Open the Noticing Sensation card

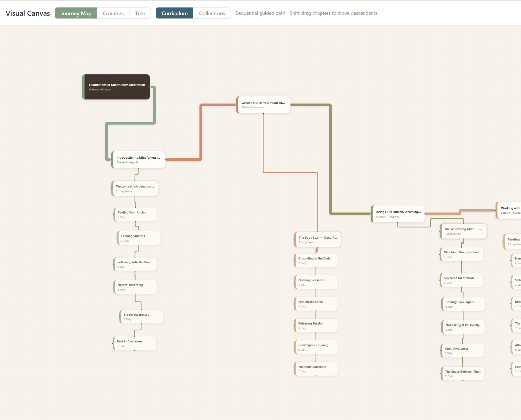316,282
